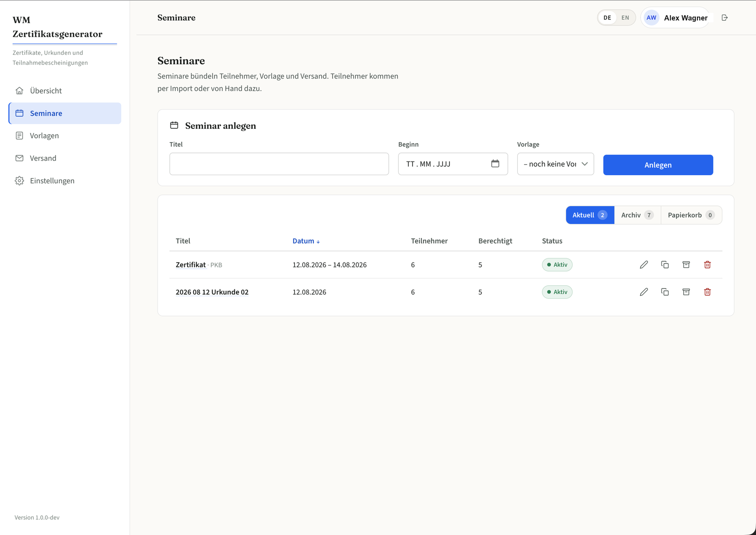Duplicate the Urkunde 02 seminar
Screen dimensions: 756x535
point(665,292)
